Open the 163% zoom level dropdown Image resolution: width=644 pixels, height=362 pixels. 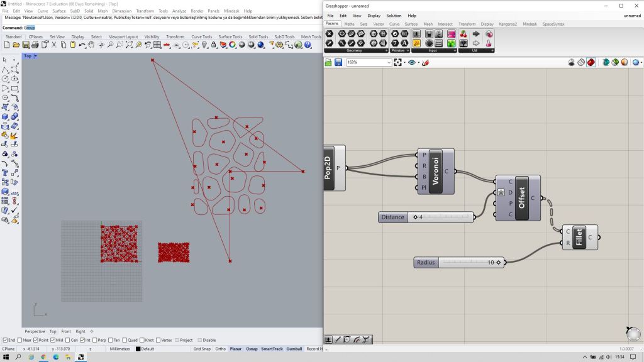tap(389, 62)
